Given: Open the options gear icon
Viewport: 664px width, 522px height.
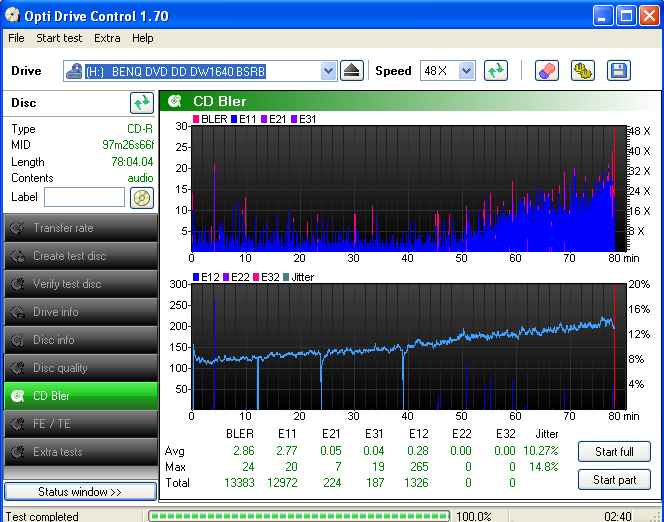Looking at the screenshot, I should (x=582, y=71).
